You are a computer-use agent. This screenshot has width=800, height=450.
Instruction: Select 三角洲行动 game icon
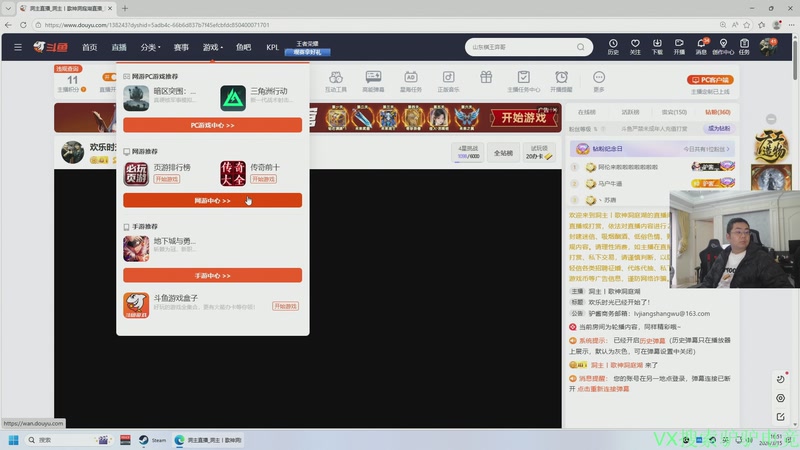tap(233, 98)
